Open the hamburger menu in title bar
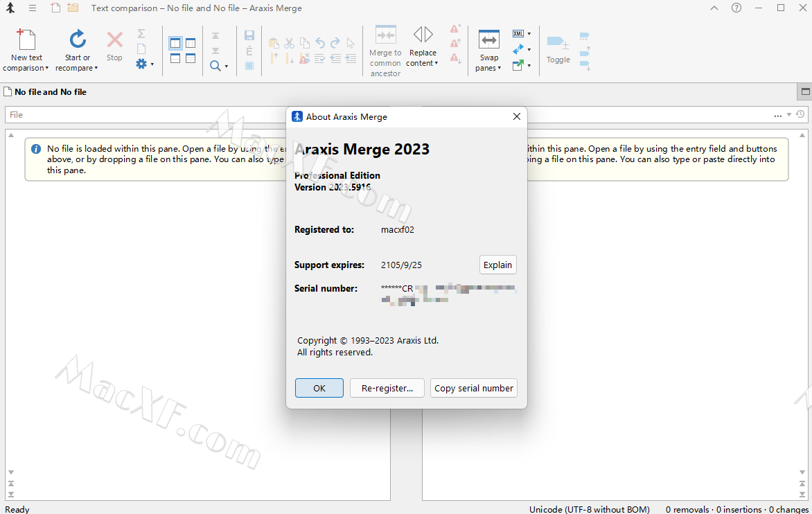 tap(33, 8)
